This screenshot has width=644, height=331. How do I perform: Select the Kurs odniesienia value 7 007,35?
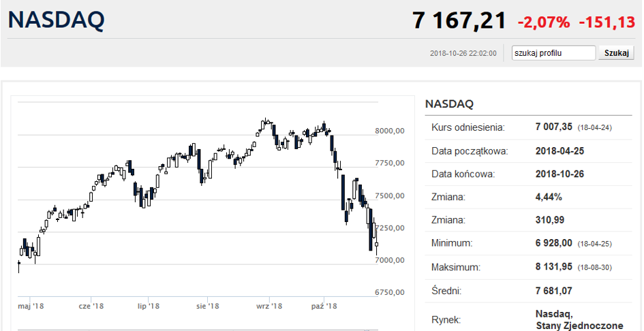555,127
